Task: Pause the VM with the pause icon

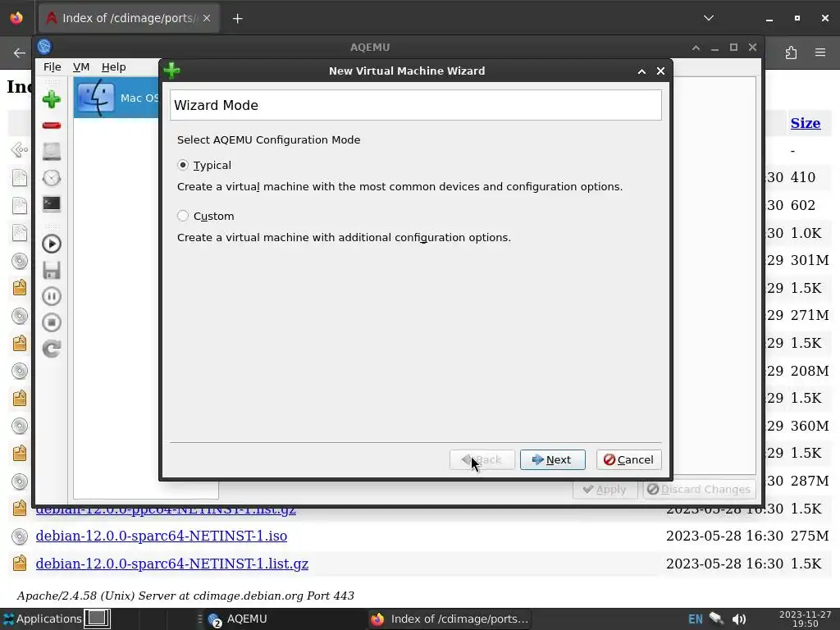Action: (52, 296)
